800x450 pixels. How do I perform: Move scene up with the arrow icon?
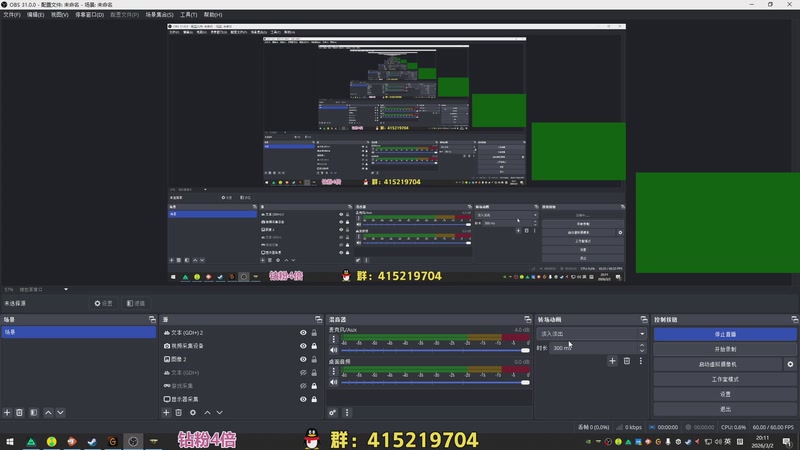tap(48, 412)
